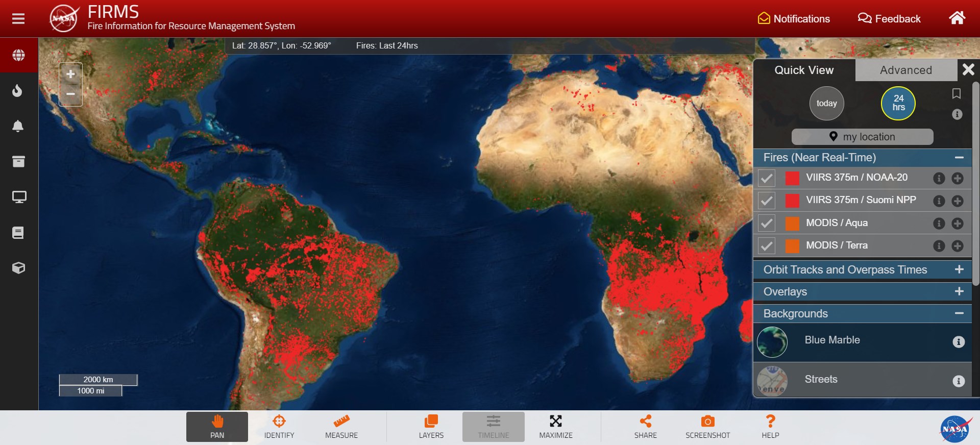This screenshot has height=445, width=980.
Task: Select the today time range
Action: click(x=827, y=104)
